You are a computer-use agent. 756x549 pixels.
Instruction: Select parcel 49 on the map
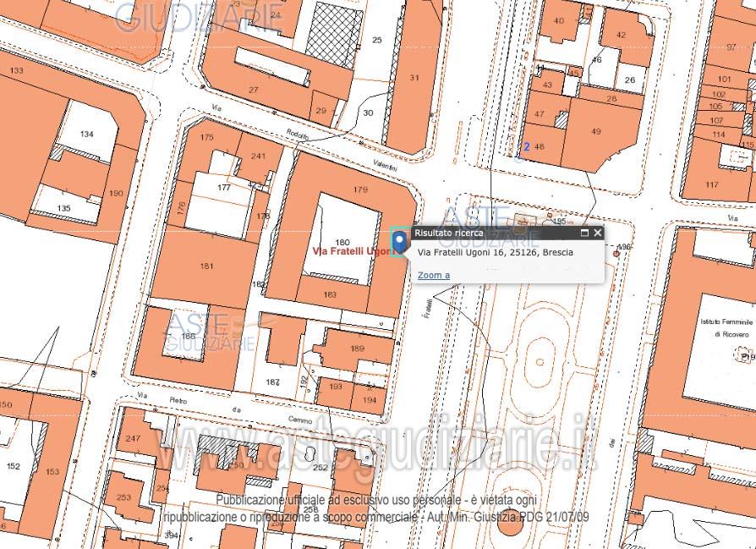pyautogui.click(x=596, y=131)
